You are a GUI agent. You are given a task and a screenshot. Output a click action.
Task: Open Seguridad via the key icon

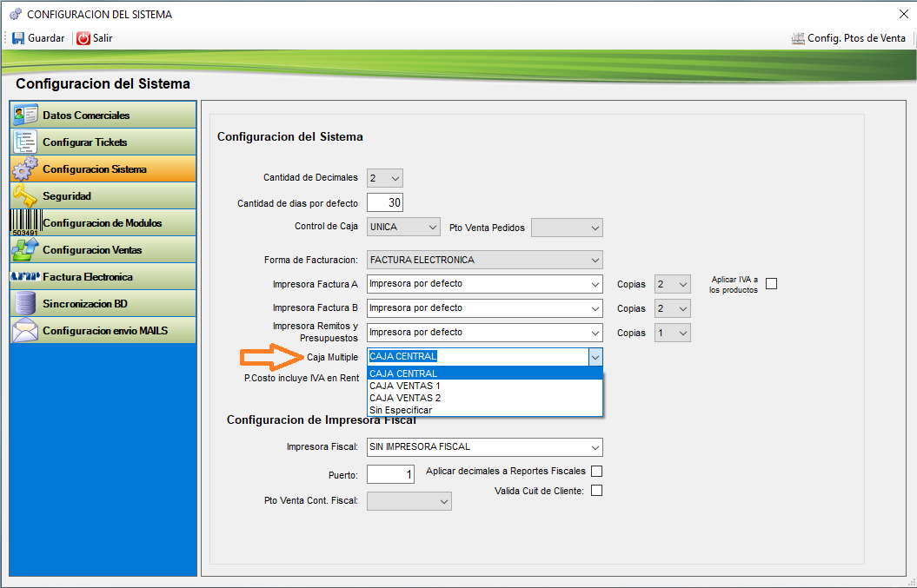[x=25, y=196]
